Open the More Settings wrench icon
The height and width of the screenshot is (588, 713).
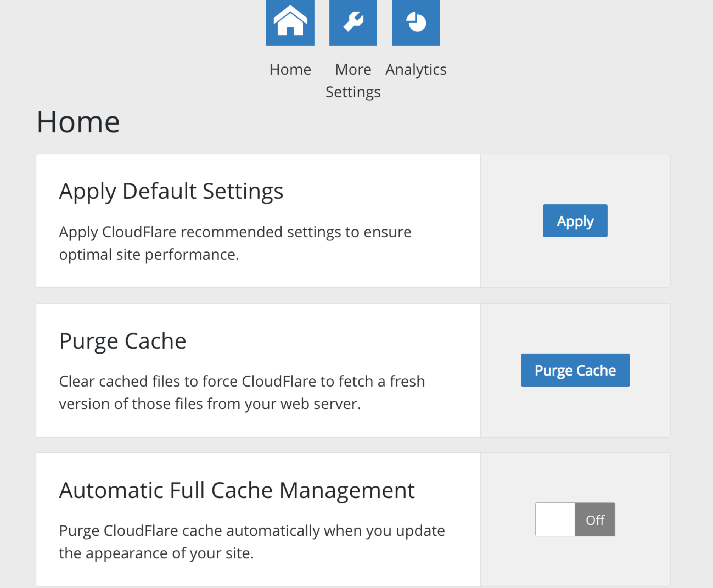coord(353,22)
